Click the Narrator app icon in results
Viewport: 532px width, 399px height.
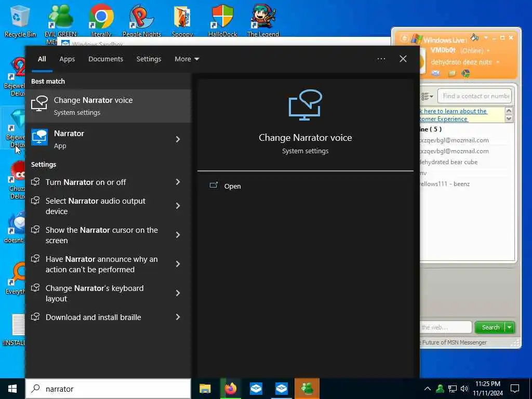click(39, 137)
